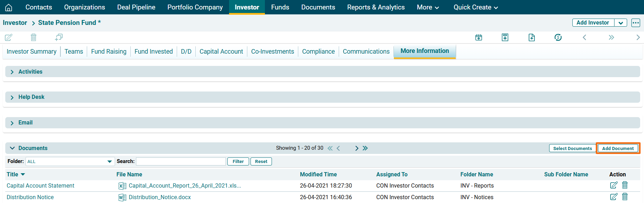The width and height of the screenshot is (644, 203).
Task: Switch to the Capital Account tab
Action: (221, 52)
